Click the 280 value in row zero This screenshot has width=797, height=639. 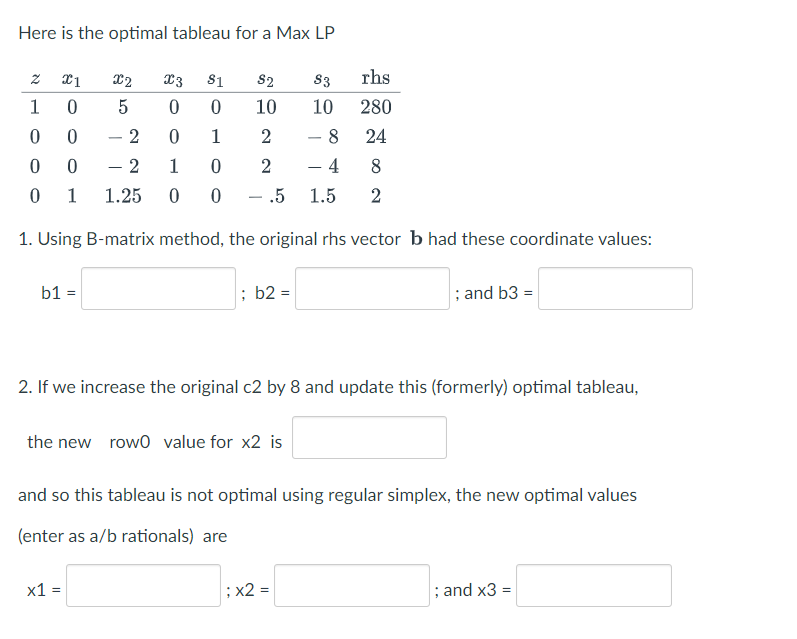coord(376,107)
